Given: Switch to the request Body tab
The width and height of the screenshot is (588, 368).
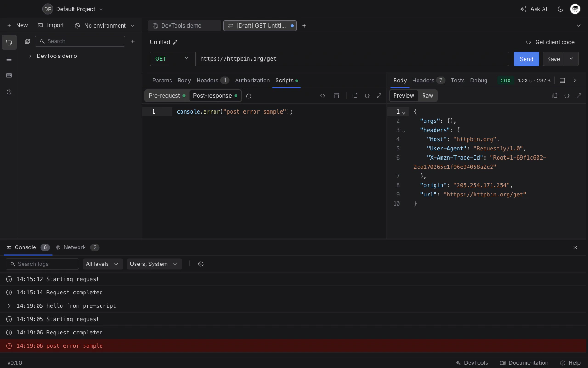Looking at the screenshot, I should (x=184, y=80).
